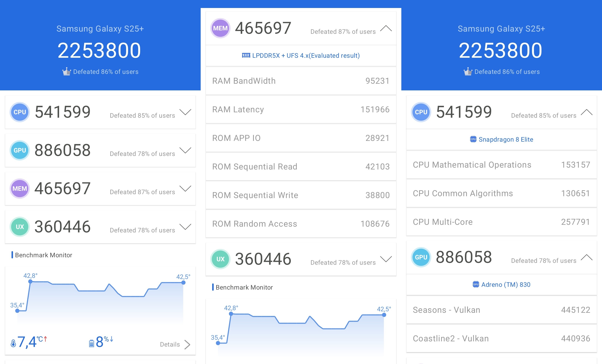Image resolution: width=602 pixels, height=364 pixels.
Task: Click Samsung Galaxy S25+ title in right panel
Action: click(x=501, y=29)
